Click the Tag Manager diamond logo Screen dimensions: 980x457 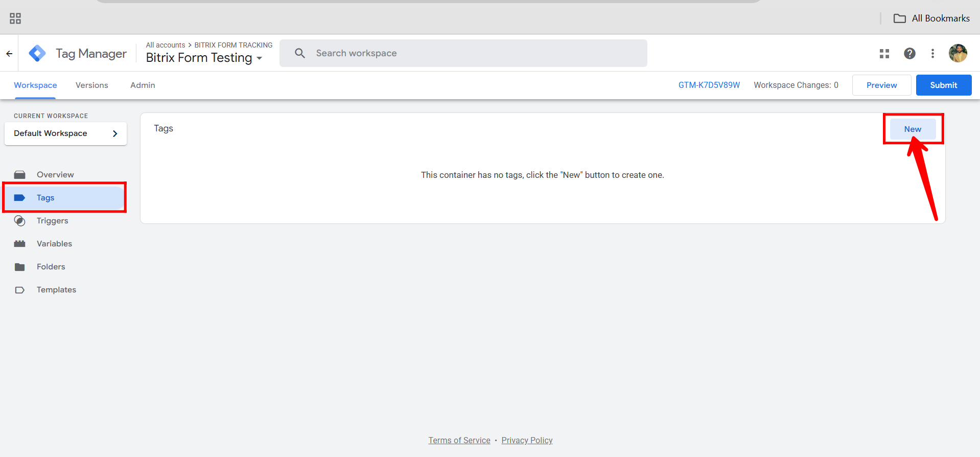[x=37, y=53]
